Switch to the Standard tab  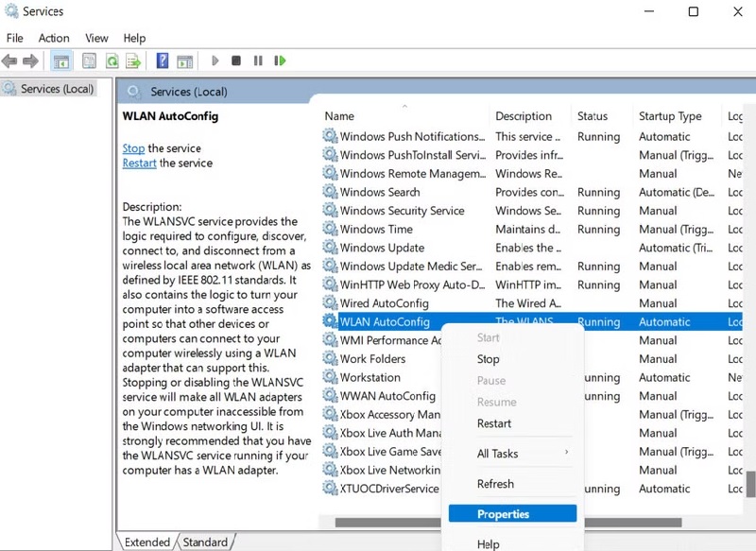[205, 542]
